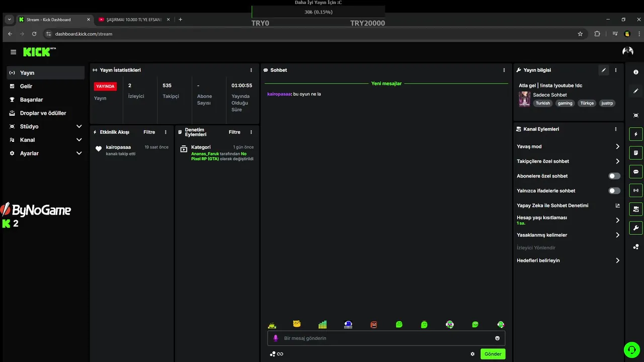
Task: Open emoji picker in chat input
Action: [x=498, y=338]
